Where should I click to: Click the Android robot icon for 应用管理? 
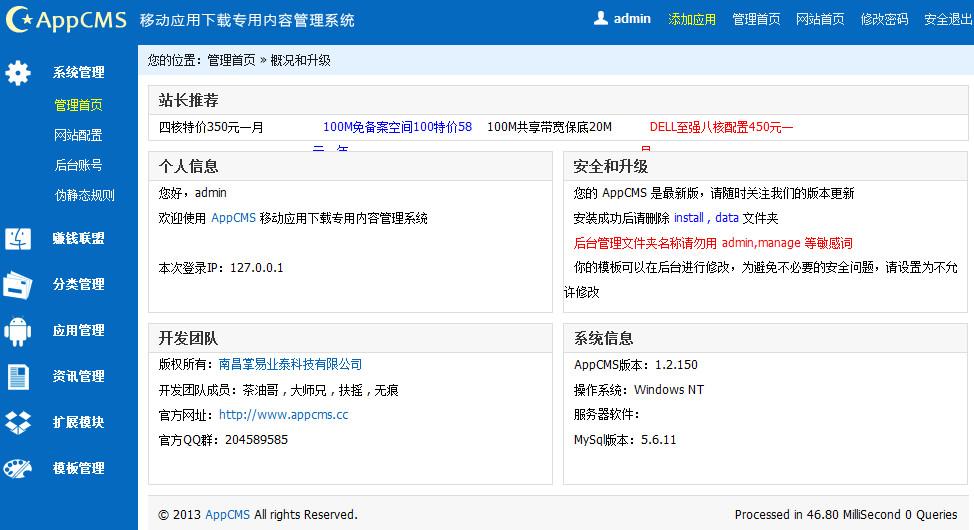17,331
